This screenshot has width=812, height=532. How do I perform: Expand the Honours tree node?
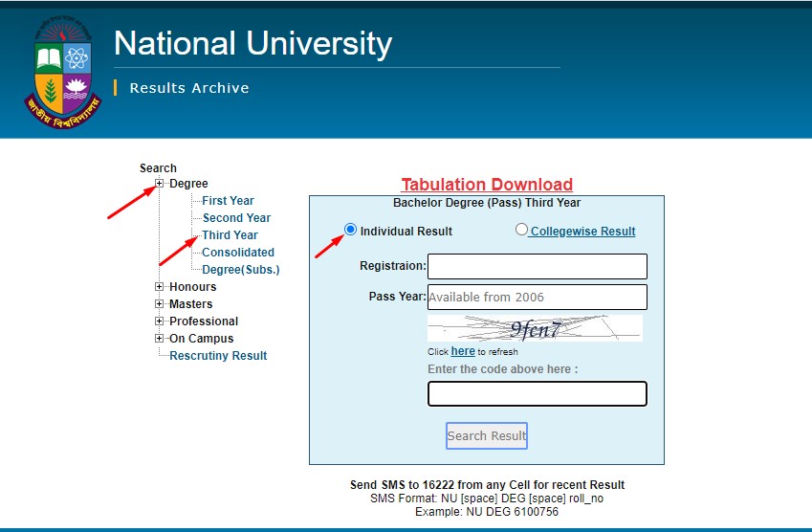(x=160, y=286)
